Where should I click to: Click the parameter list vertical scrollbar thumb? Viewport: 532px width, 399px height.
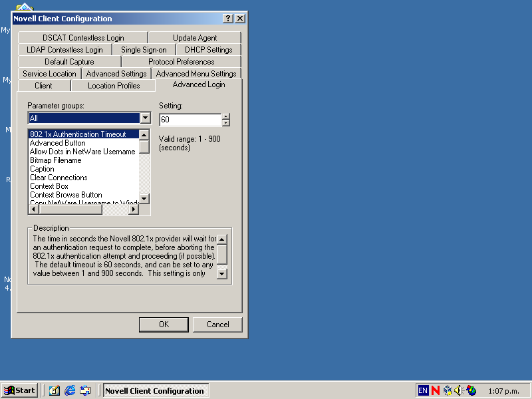[x=144, y=146]
